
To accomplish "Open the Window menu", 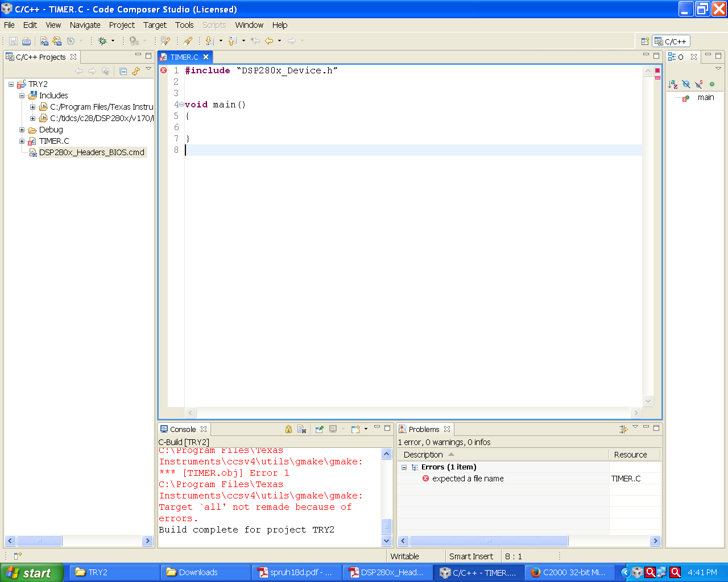I will pyautogui.click(x=249, y=25).
